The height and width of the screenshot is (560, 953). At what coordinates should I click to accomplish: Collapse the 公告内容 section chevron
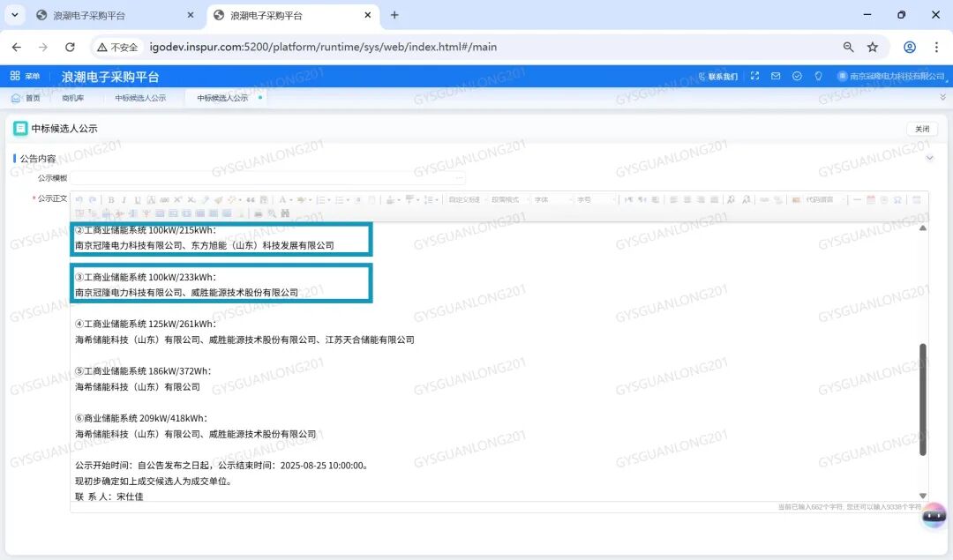(x=929, y=159)
